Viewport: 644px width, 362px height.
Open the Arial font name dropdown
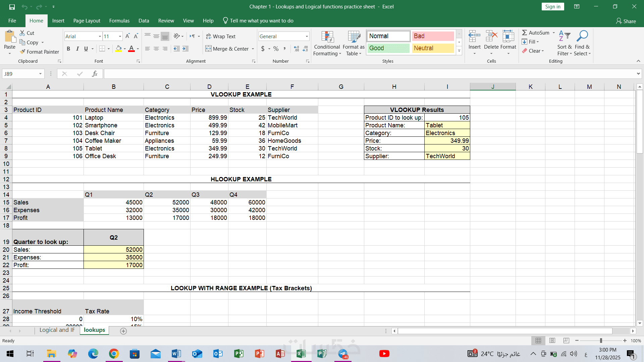click(100, 36)
